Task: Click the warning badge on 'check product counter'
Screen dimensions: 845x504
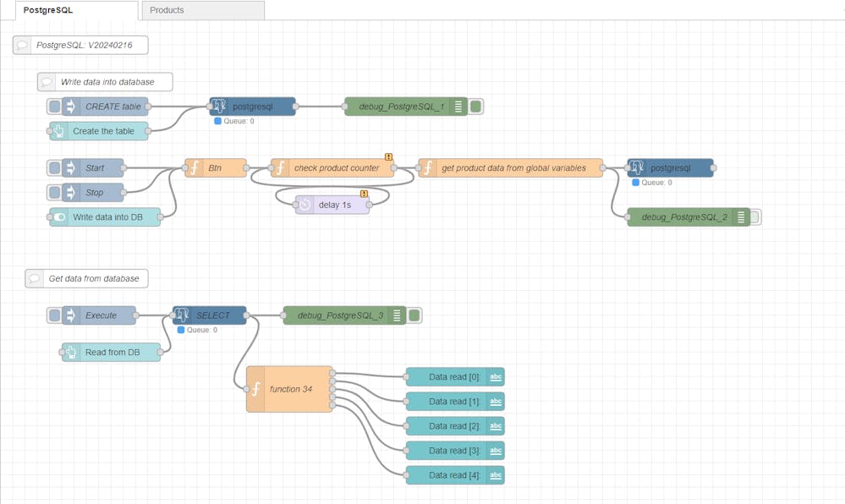Action: 388,156
